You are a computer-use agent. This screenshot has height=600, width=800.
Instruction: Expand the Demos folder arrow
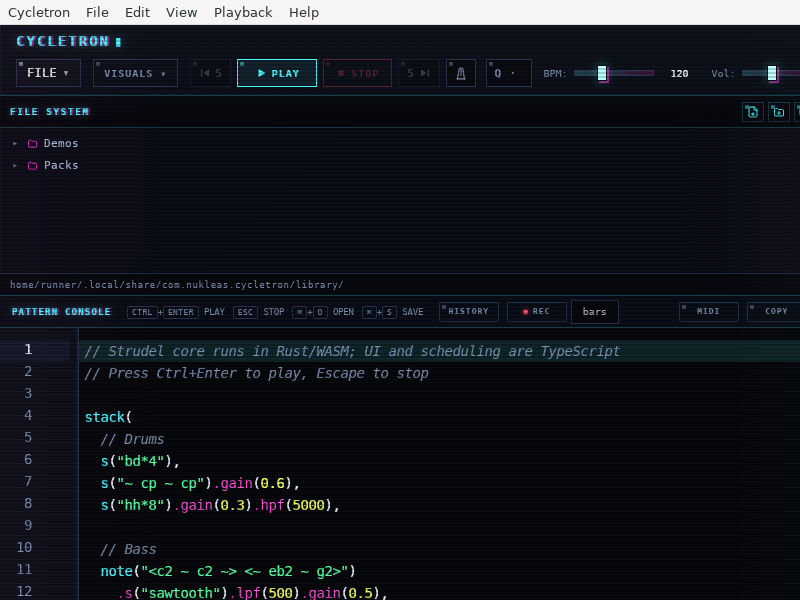[15, 143]
